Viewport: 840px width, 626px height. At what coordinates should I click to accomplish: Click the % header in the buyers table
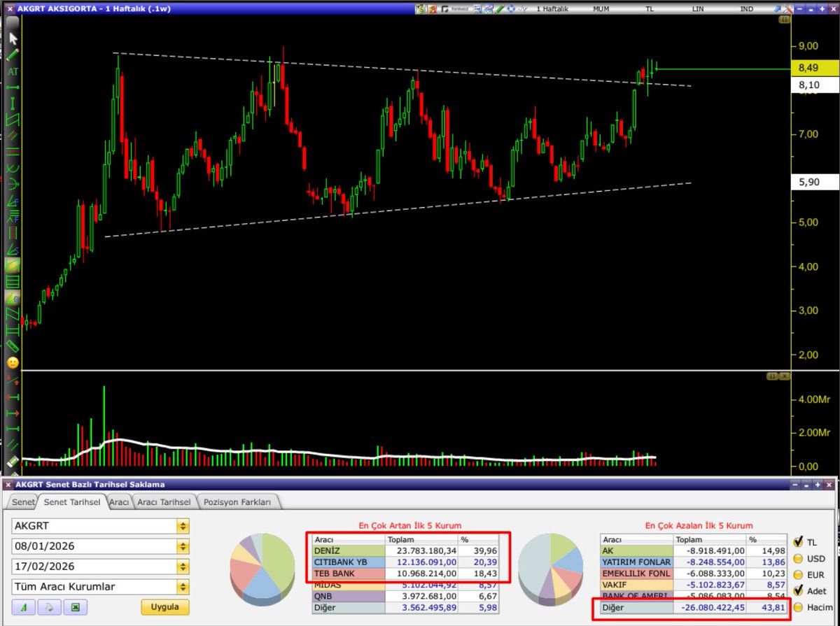478,540
